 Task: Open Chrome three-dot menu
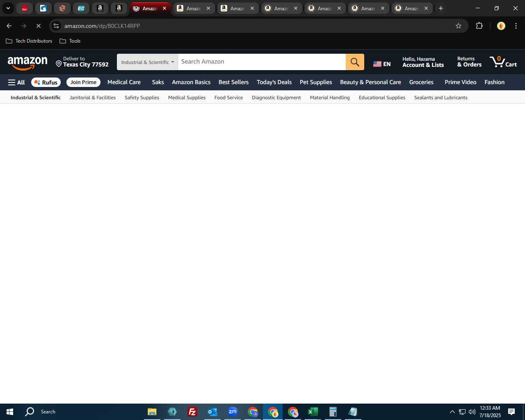516,26
